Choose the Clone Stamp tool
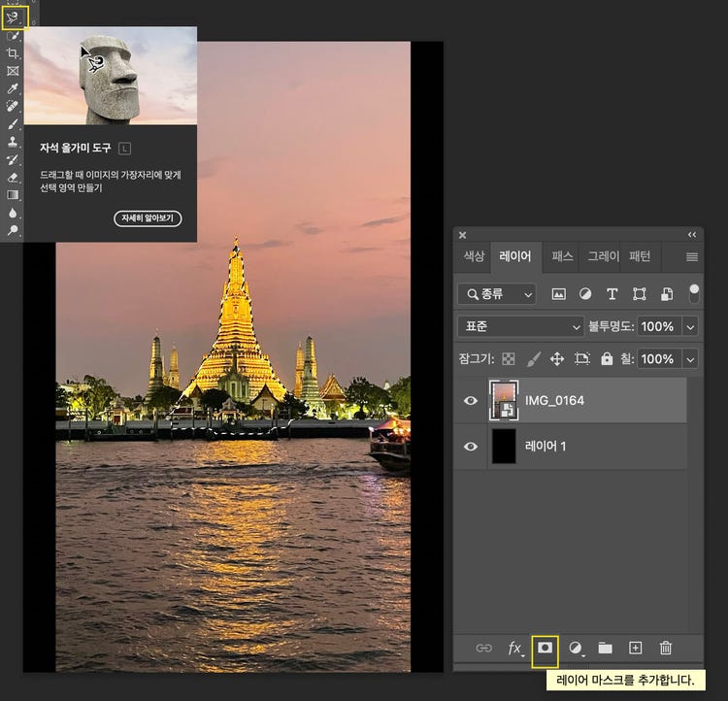728x701 pixels. click(13, 142)
